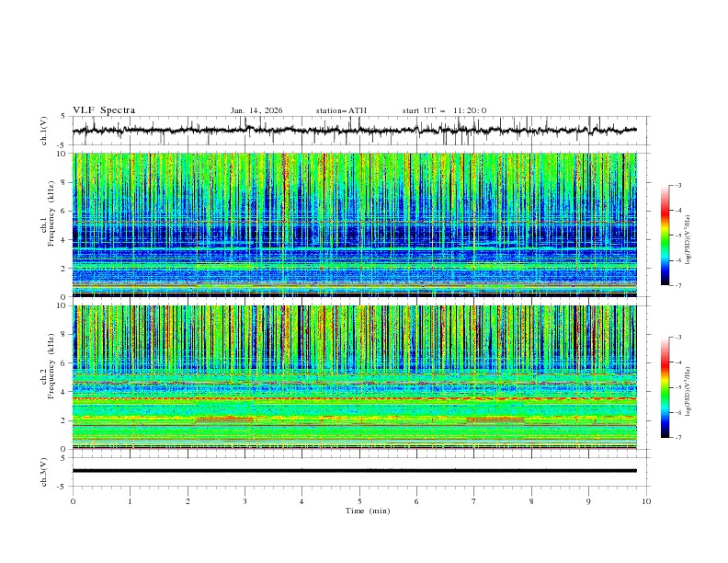Click the station=ATH label
This screenshot has width=728, height=563.
[341, 110]
